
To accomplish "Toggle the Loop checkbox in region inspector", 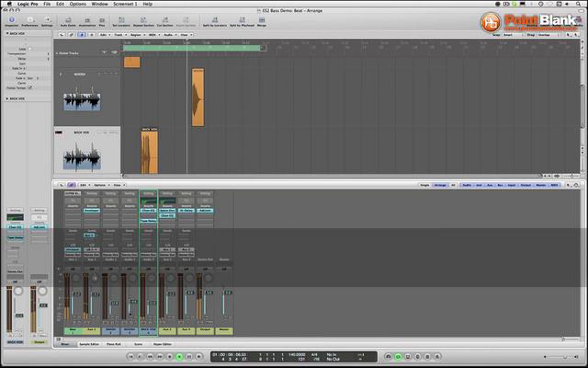I will point(30,49).
